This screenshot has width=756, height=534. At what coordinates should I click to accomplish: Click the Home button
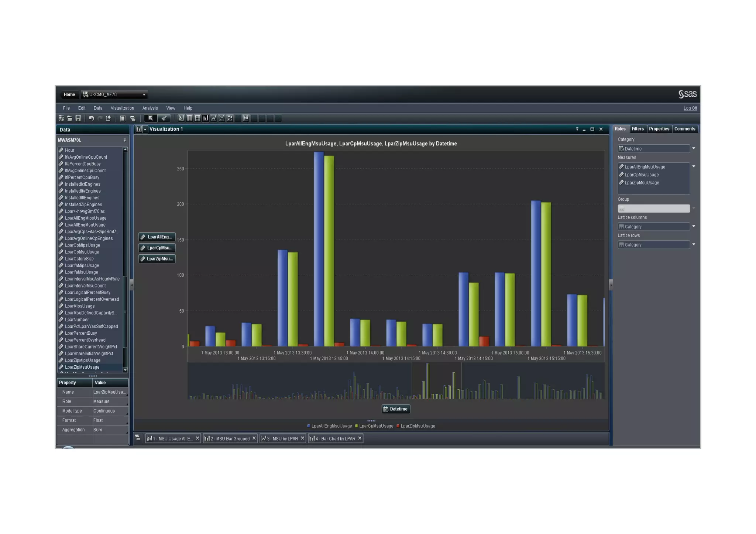[69, 95]
